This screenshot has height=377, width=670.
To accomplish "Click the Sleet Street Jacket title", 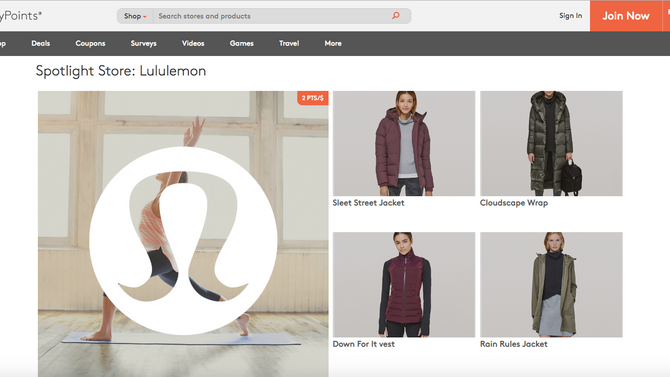I will pyautogui.click(x=368, y=203).
